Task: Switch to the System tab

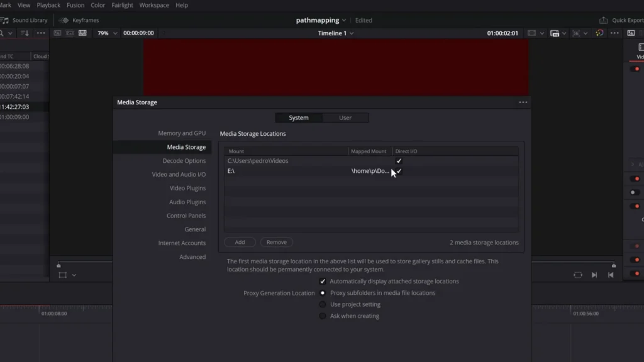Action: click(299, 118)
